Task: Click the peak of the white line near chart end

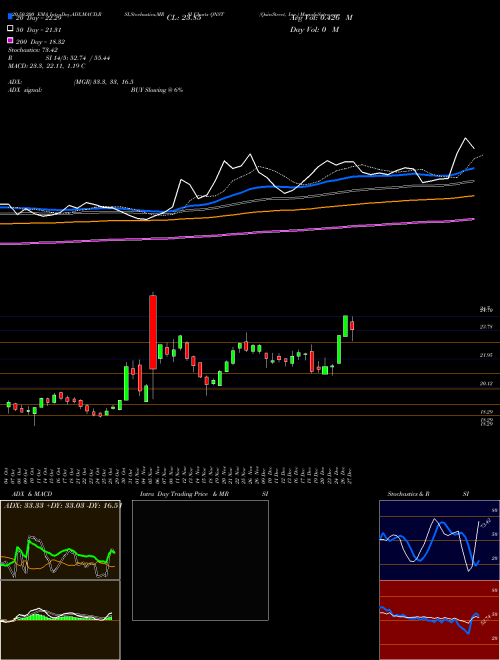Action: tap(465, 138)
